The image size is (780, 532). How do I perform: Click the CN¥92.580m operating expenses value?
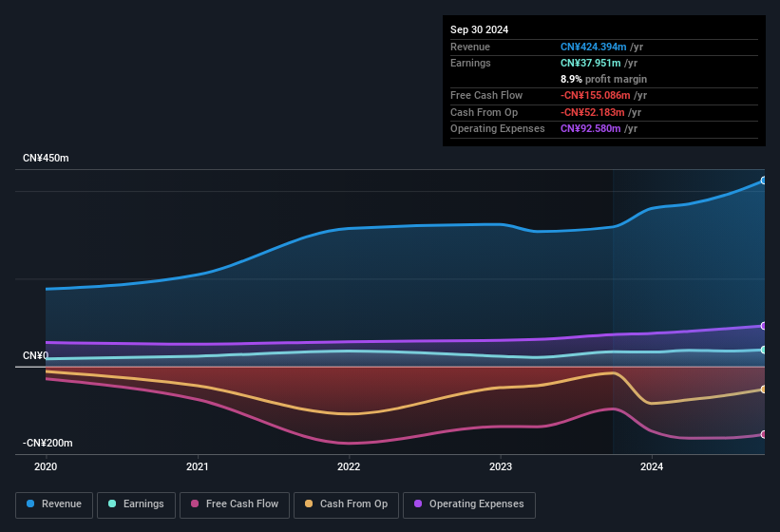591,129
